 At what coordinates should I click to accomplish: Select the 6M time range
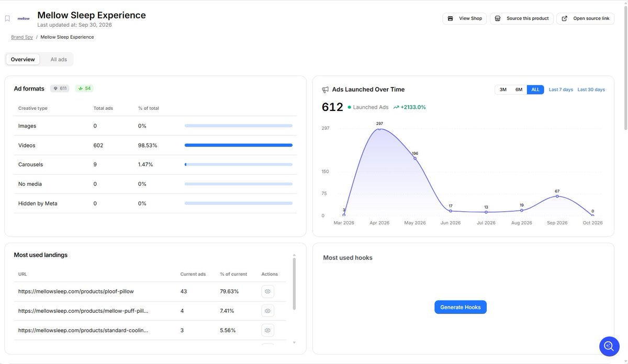pyautogui.click(x=519, y=89)
